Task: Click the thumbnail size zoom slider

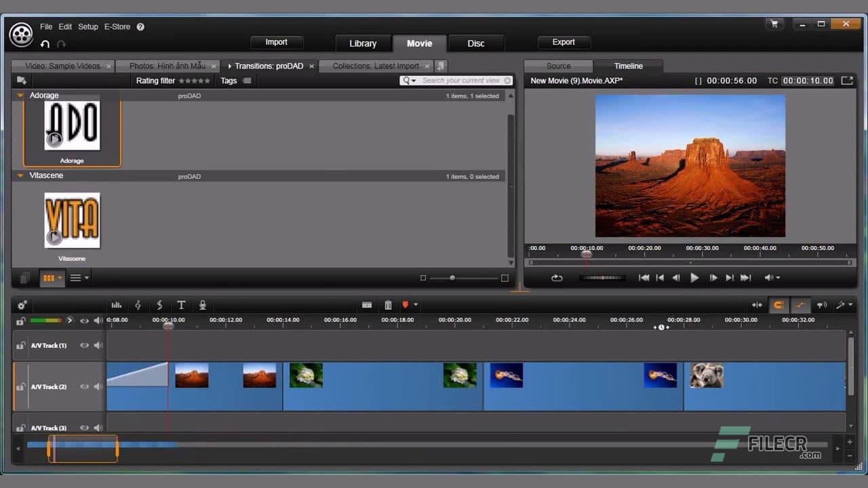Action: (x=452, y=278)
